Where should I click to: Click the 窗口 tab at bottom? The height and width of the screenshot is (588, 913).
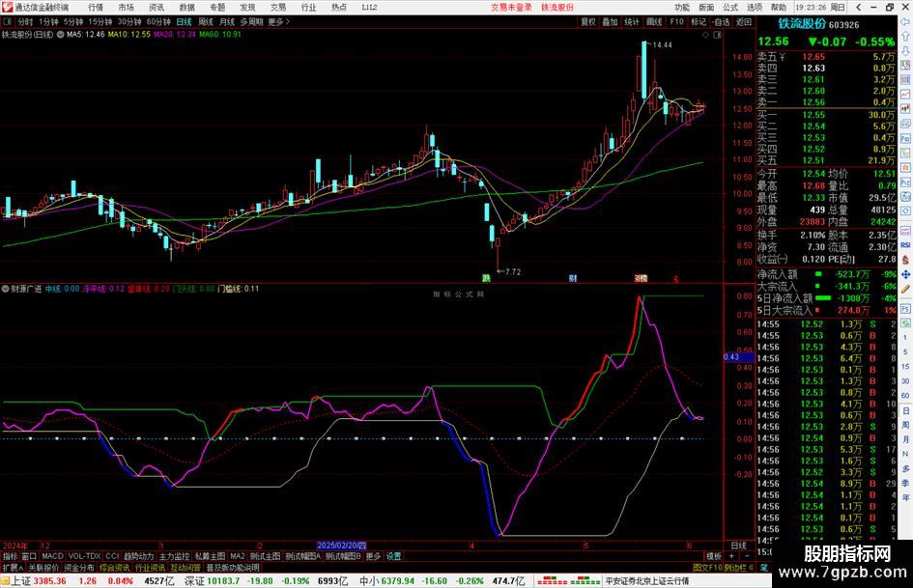pos(29,556)
